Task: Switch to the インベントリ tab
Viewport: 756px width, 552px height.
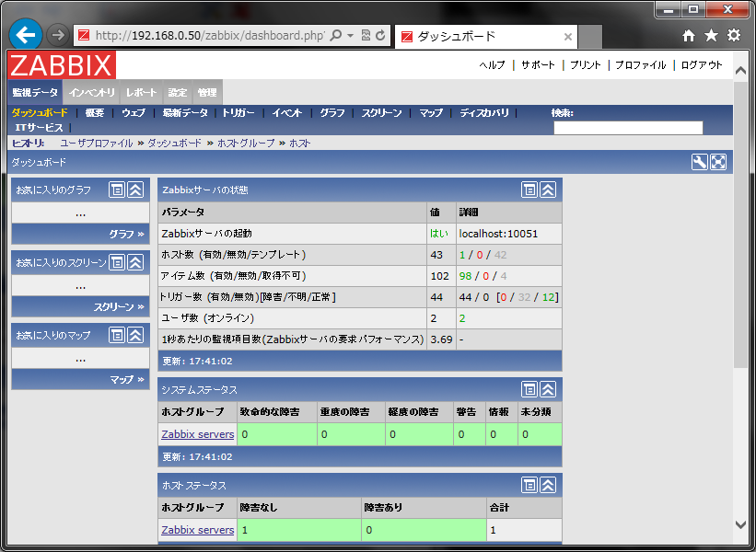Action: (x=92, y=92)
